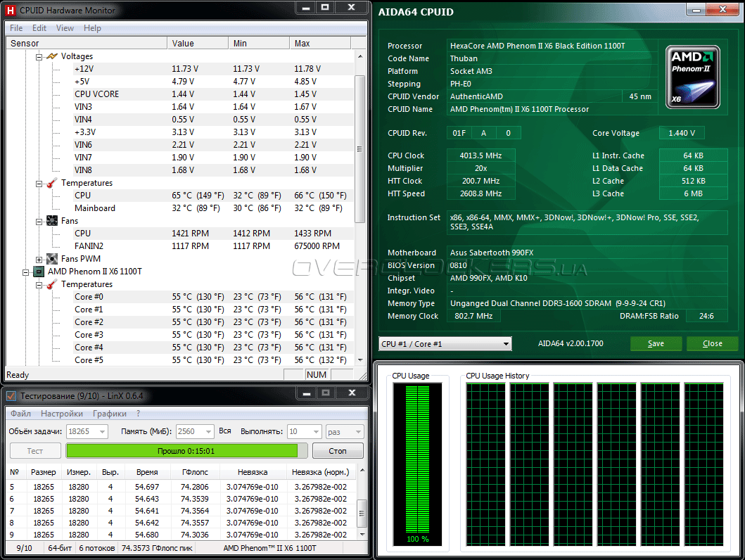This screenshot has height=560, width=745.
Task: Click the AMD Phenom II logo in AIDA64
Action: point(693,77)
